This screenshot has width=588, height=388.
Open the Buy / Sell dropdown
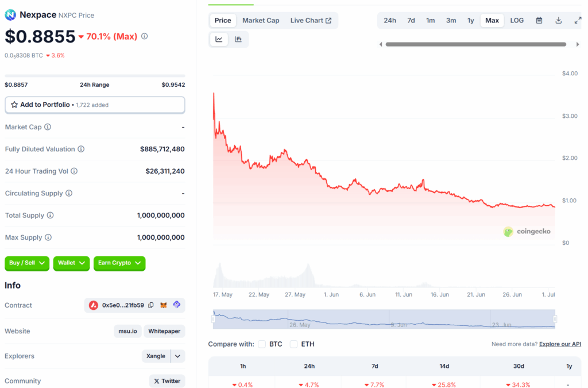coord(27,263)
